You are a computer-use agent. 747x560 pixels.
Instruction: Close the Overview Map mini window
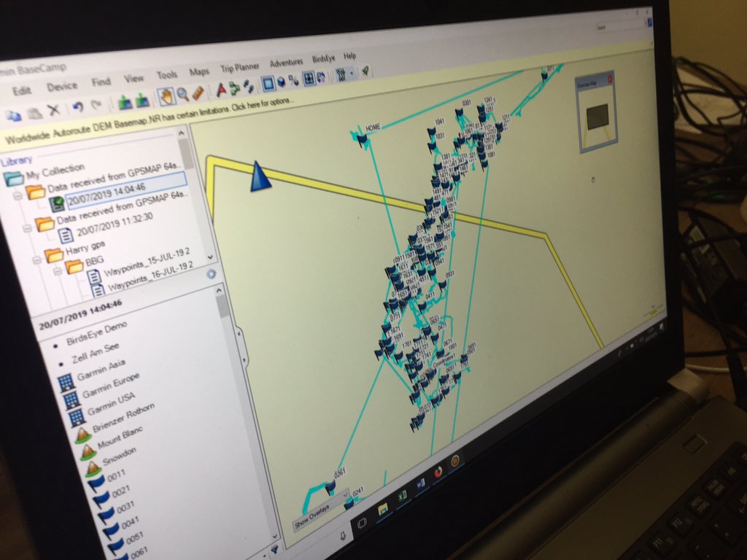click(x=609, y=79)
